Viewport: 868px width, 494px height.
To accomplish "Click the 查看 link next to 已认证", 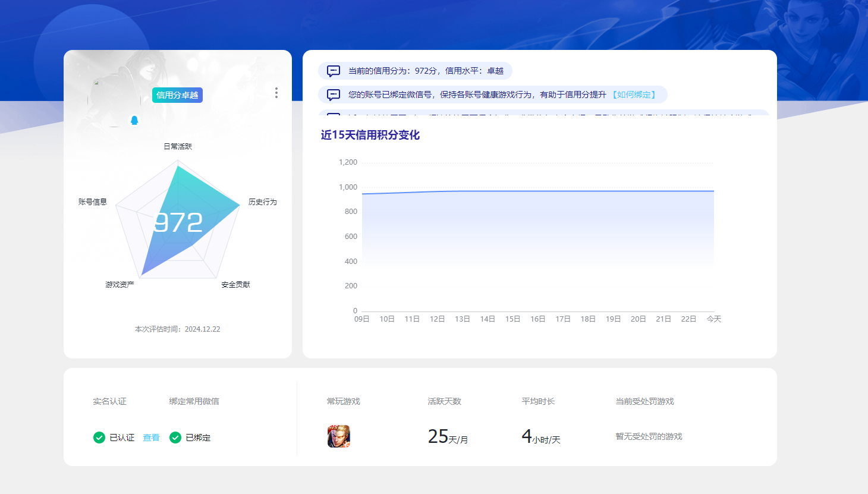I will [x=151, y=438].
